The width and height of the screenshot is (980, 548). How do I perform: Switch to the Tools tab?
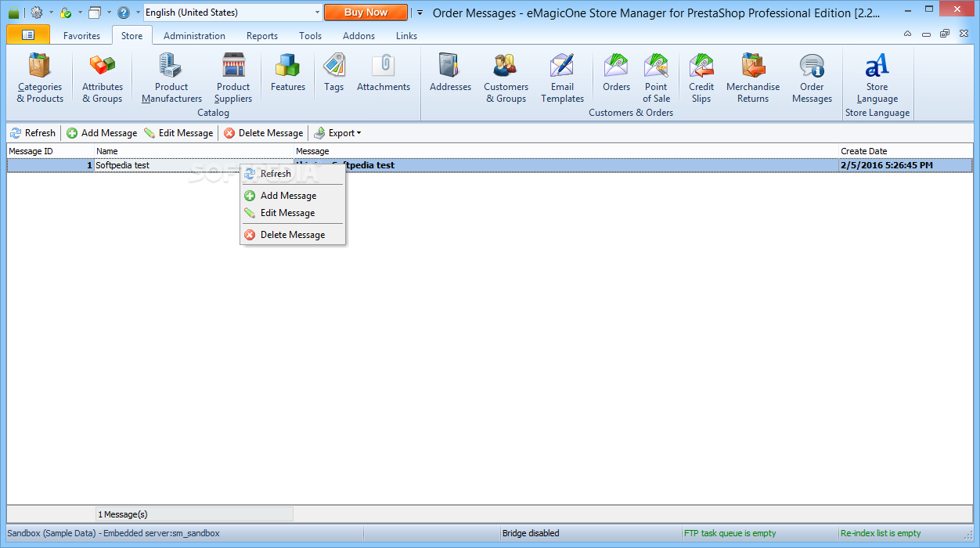click(x=311, y=36)
